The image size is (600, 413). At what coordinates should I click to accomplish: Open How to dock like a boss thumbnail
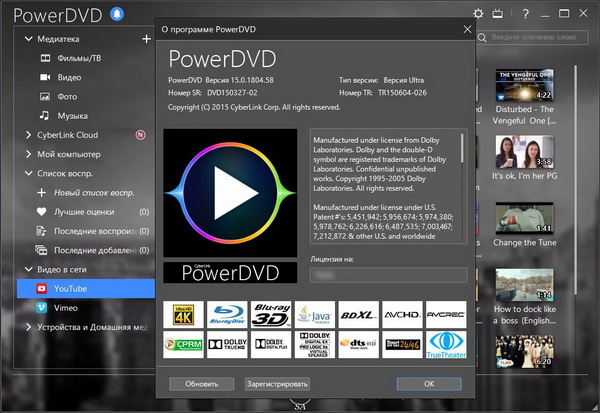[x=524, y=284]
